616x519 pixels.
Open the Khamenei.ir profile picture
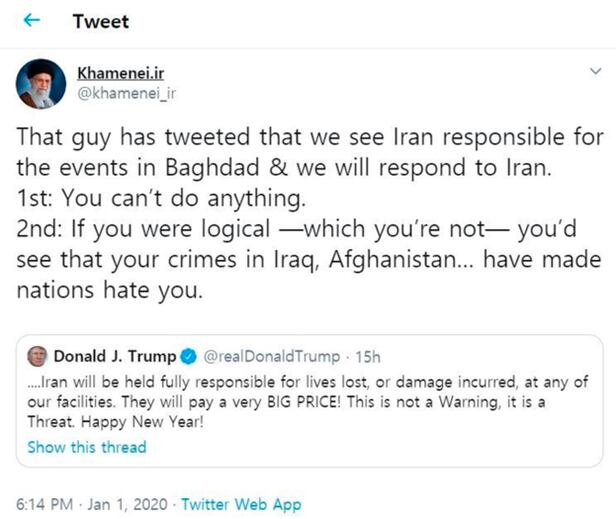(41, 84)
